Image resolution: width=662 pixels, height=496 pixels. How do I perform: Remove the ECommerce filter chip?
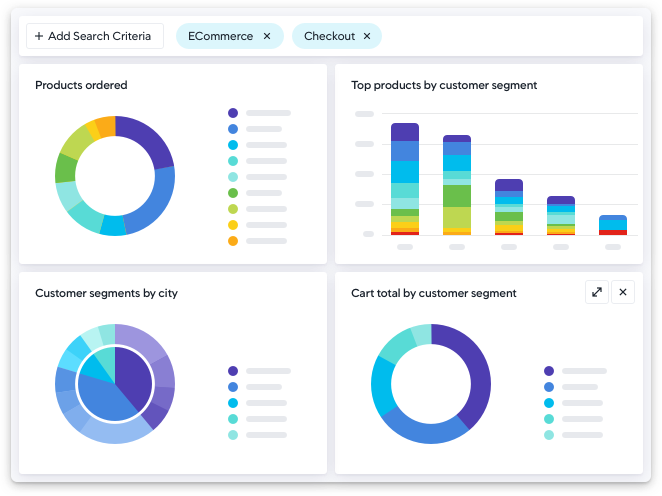tap(267, 36)
